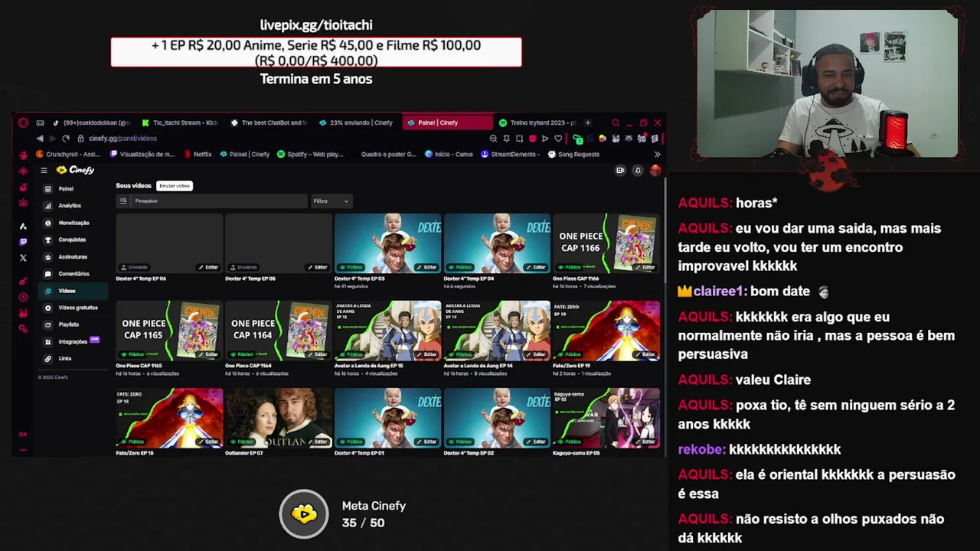Open the Crunchyroll bookmark
This screenshot has height=551, width=980.
pos(68,154)
